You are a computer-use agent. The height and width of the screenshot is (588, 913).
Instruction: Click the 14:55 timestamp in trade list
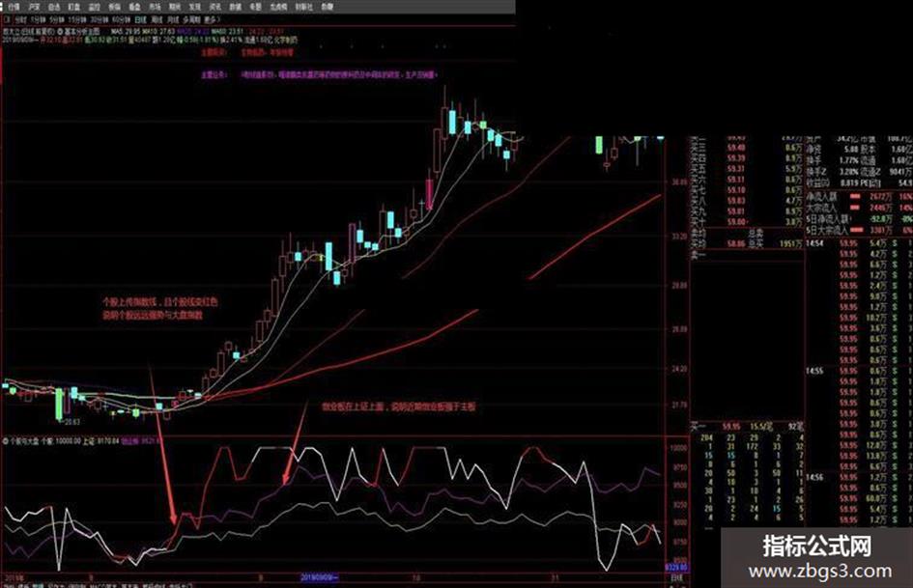click(x=815, y=371)
